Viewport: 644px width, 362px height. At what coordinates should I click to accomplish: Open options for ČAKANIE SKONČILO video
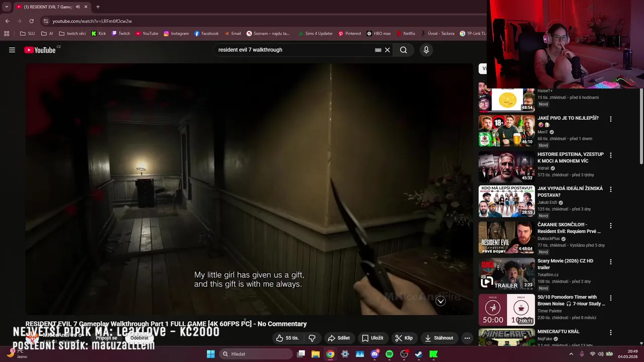(x=611, y=226)
